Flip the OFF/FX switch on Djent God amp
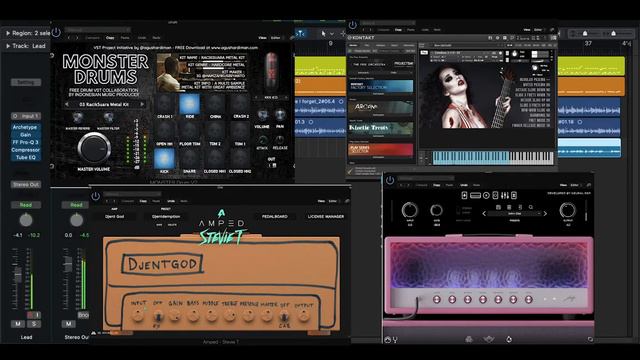The width and height of the screenshot is (640, 360). point(158,317)
